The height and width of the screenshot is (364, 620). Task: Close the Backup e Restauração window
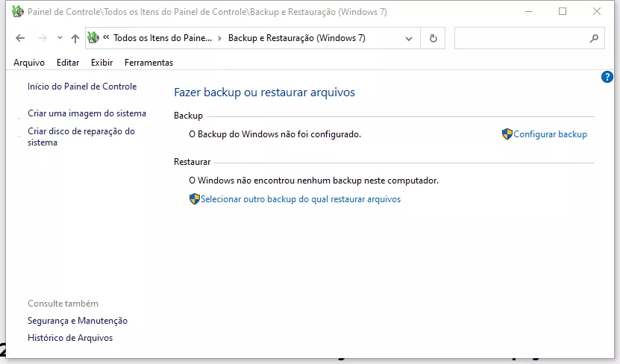[x=597, y=11]
